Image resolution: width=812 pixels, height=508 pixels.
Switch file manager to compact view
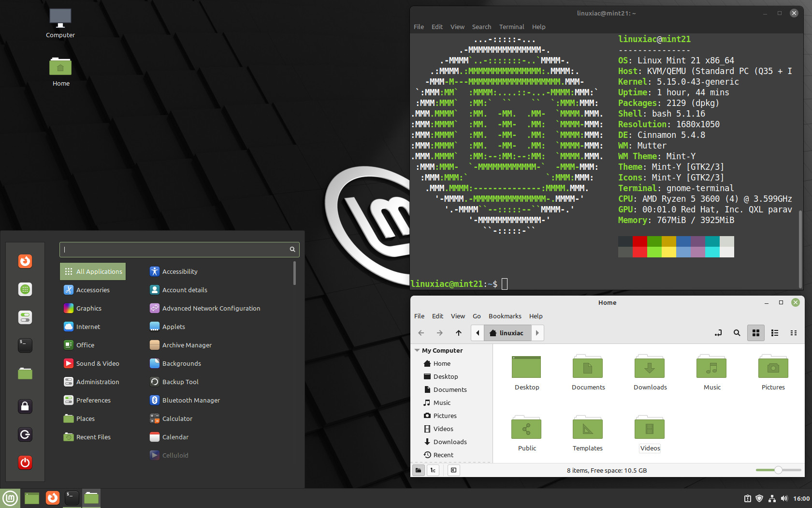[x=794, y=333]
